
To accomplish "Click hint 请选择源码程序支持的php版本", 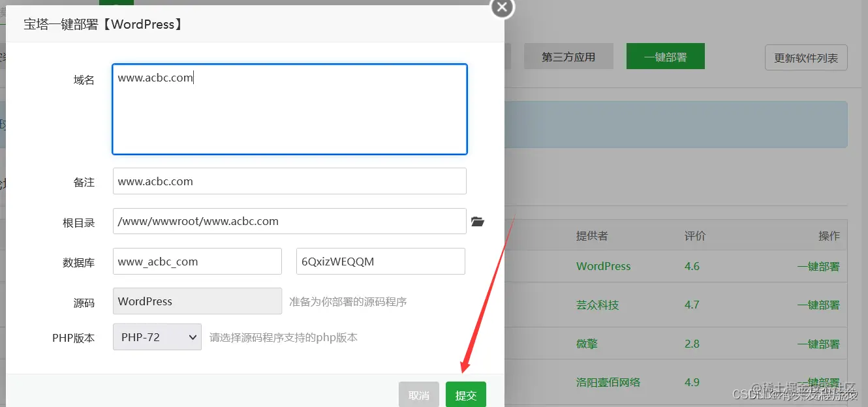I will coord(283,337).
